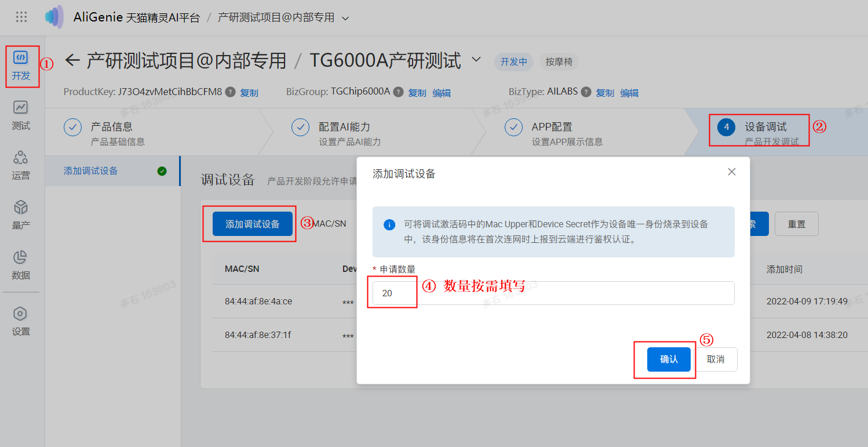This screenshot has height=447, width=868.
Task: Click the 产品信息 step checkmark icon
Action: point(72,127)
